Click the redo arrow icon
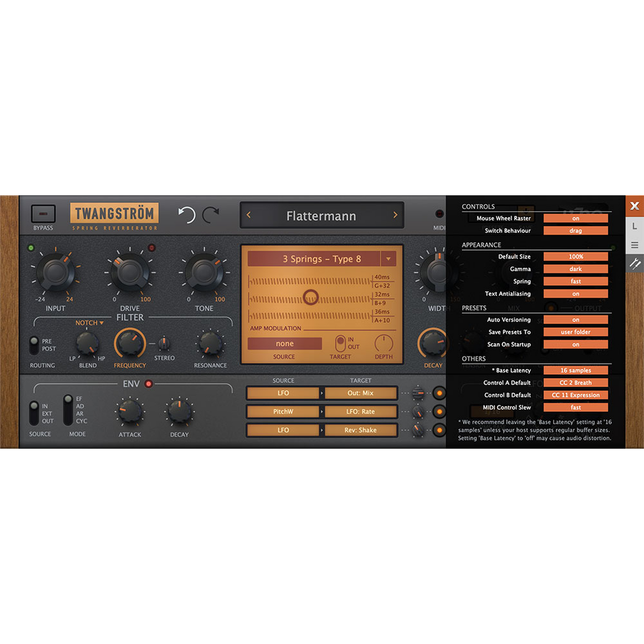 click(211, 215)
